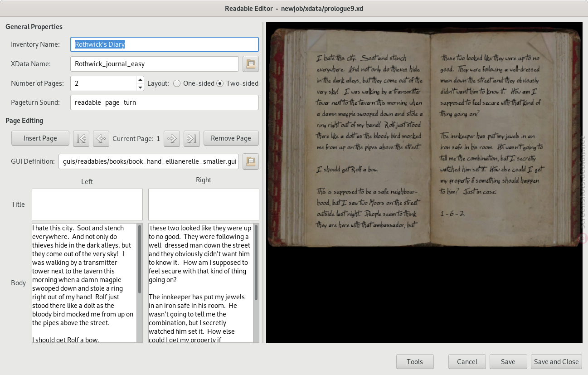Image resolution: width=588 pixels, height=375 pixels.
Task: Browse for GUI Definition file
Action: coord(251,161)
